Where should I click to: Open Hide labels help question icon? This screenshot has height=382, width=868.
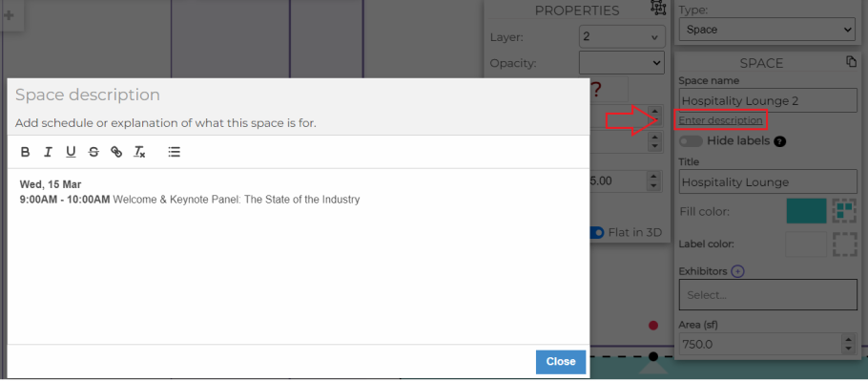tap(780, 141)
